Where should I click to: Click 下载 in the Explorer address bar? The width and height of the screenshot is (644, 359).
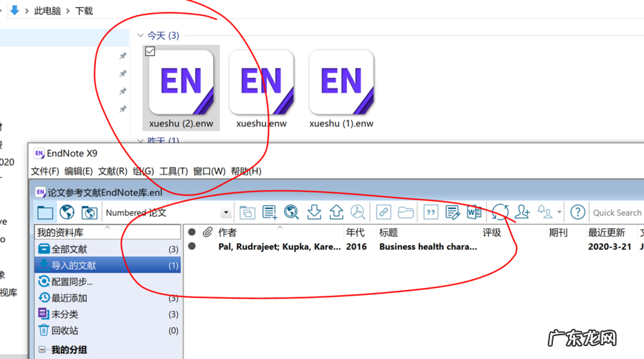point(84,11)
